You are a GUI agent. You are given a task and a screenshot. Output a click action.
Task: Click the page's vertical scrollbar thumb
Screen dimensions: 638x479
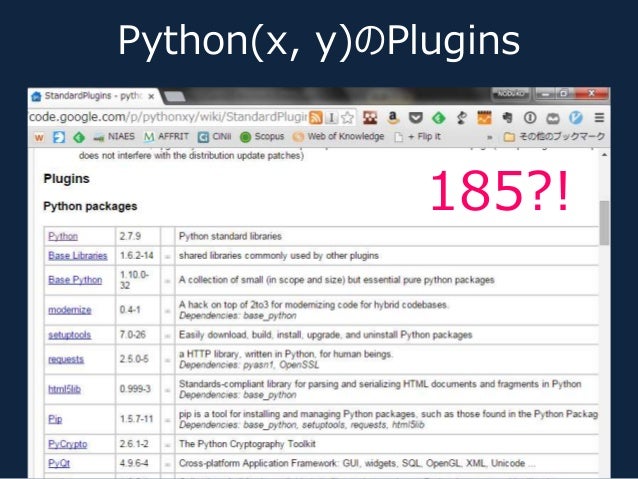605,223
